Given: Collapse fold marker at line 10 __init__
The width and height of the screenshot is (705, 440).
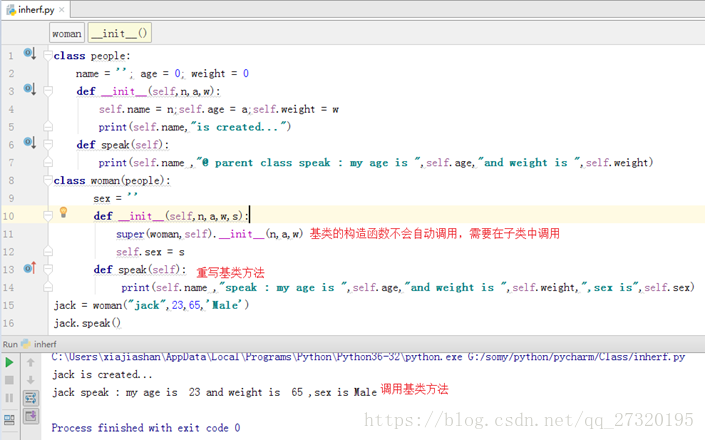Looking at the screenshot, I should [x=48, y=216].
